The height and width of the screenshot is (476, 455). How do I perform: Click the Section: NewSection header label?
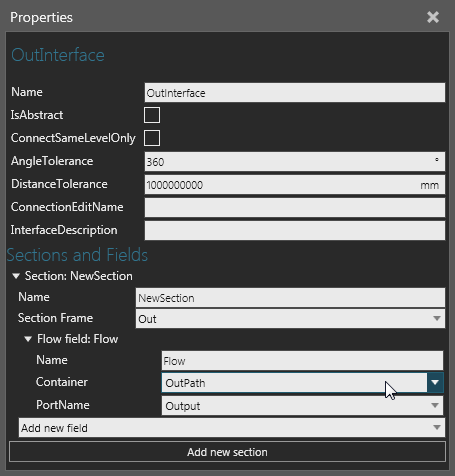click(79, 276)
